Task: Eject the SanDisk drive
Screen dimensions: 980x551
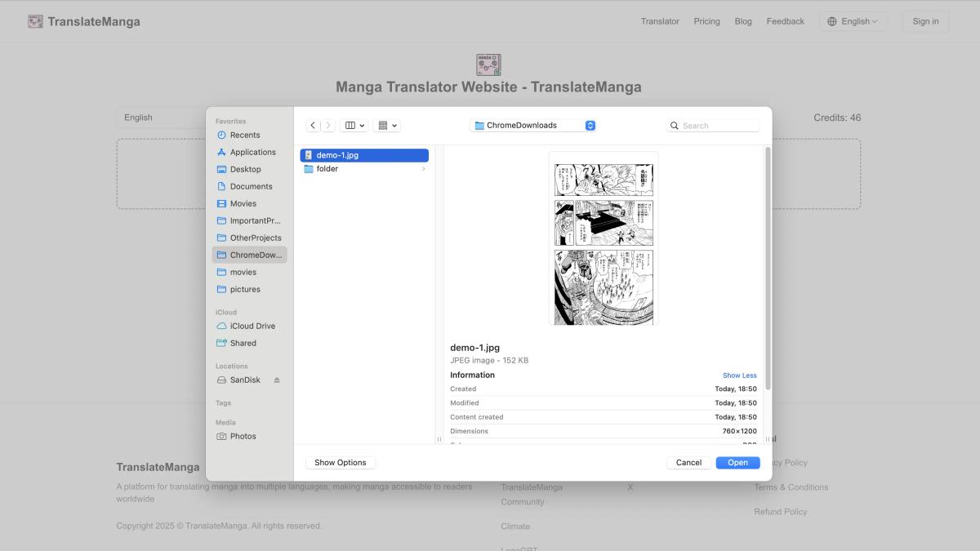Action: (x=277, y=380)
